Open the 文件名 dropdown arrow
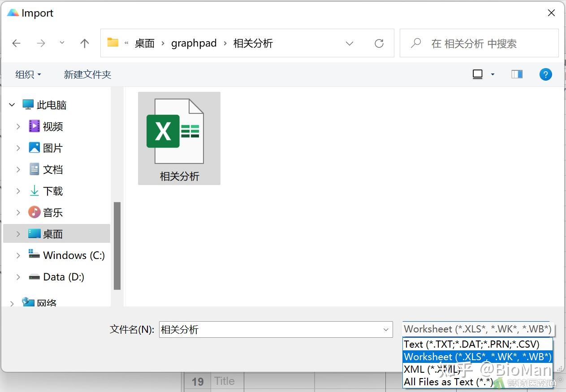 386,330
